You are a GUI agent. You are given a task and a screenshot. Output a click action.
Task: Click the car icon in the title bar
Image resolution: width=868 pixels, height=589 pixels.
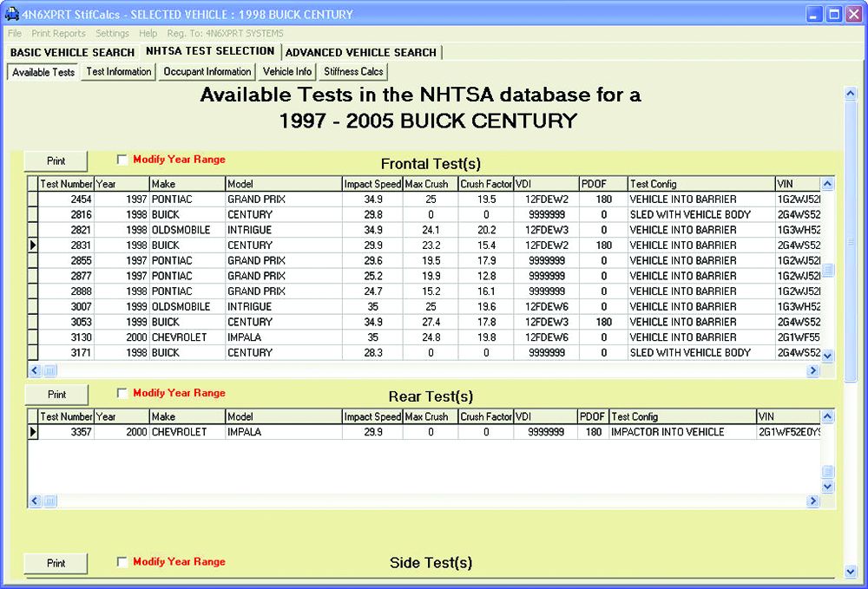pyautogui.click(x=10, y=14)
